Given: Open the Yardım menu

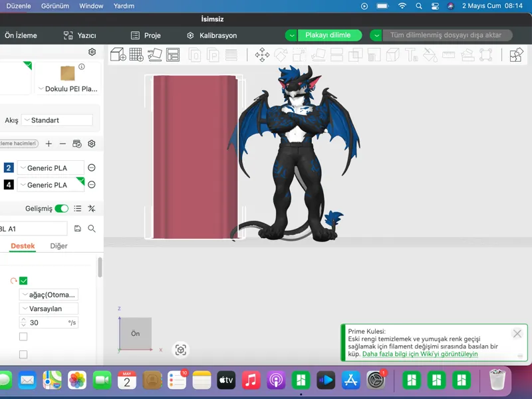Looking at the screenshot, I should point(124,6).
